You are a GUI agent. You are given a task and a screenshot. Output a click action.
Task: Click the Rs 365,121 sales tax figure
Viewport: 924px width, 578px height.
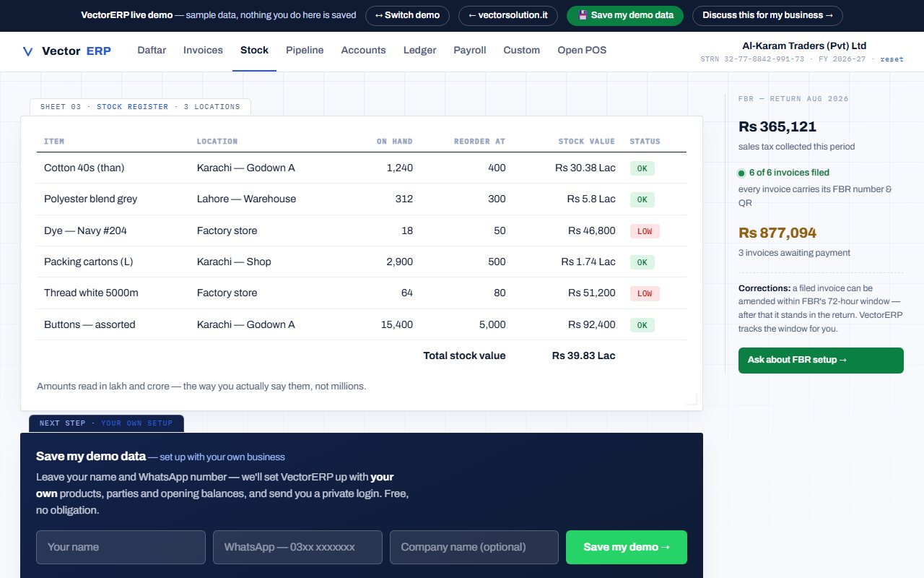pos(777,127)
